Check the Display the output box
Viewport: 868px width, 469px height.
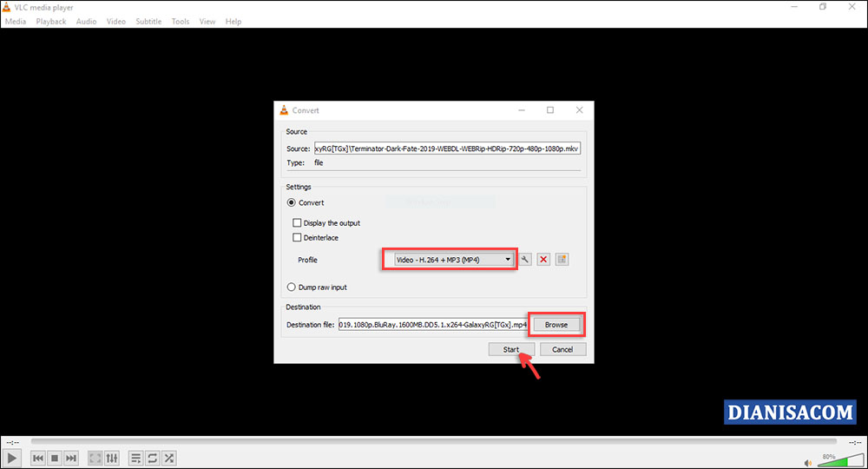pos(298,223)
